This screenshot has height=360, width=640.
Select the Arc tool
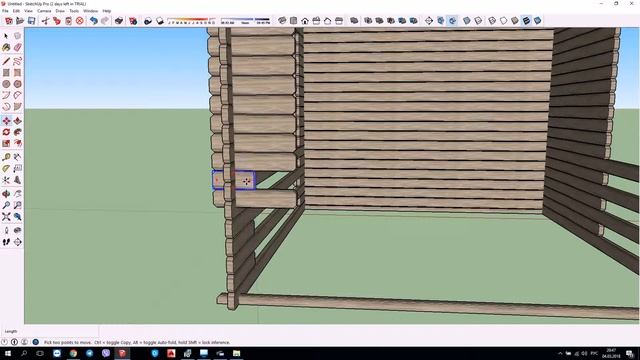[x=6, y=95]
